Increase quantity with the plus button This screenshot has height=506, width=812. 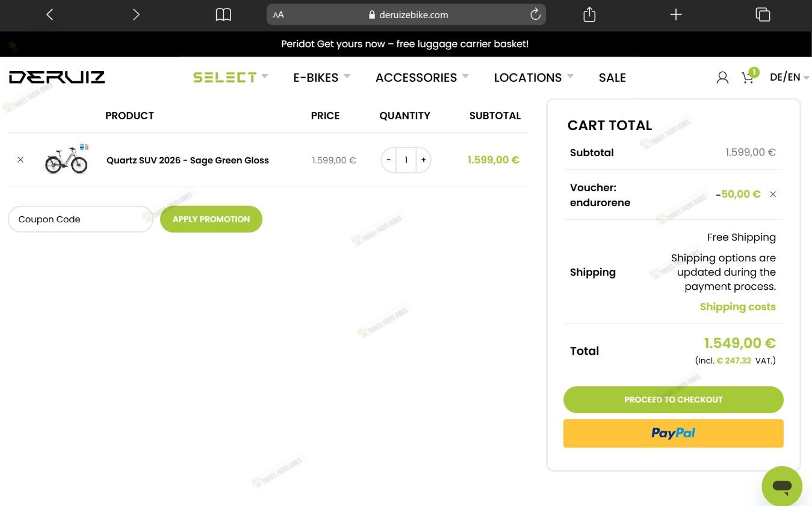pos(424,160)
